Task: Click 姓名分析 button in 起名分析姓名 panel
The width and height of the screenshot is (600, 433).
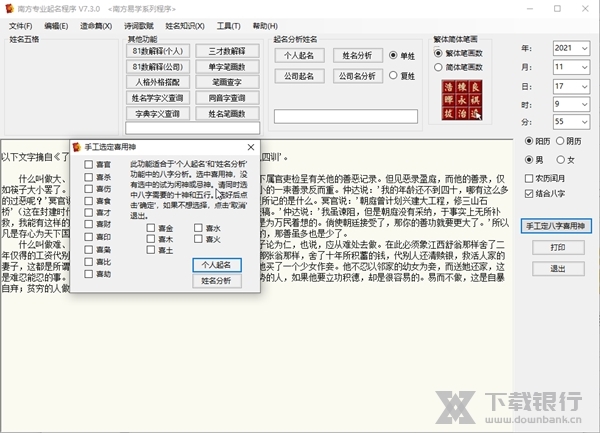Action: click(357, 55)
